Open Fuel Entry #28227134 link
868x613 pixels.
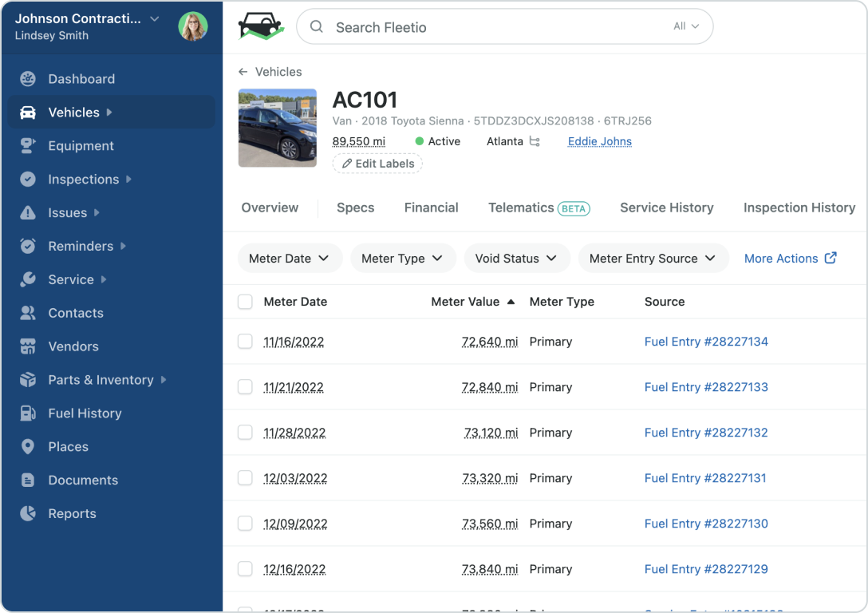(x=706, y=342)
